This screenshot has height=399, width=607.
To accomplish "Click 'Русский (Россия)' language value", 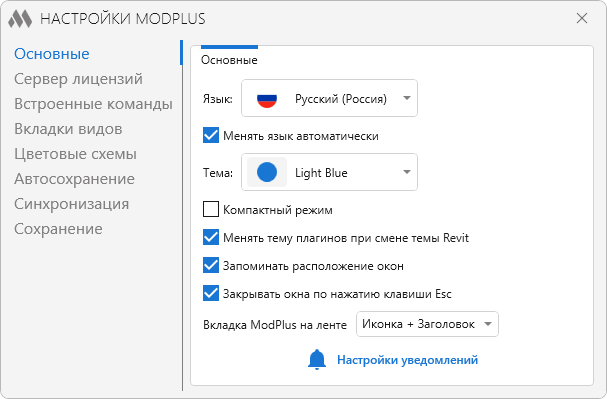I will 341,99.
